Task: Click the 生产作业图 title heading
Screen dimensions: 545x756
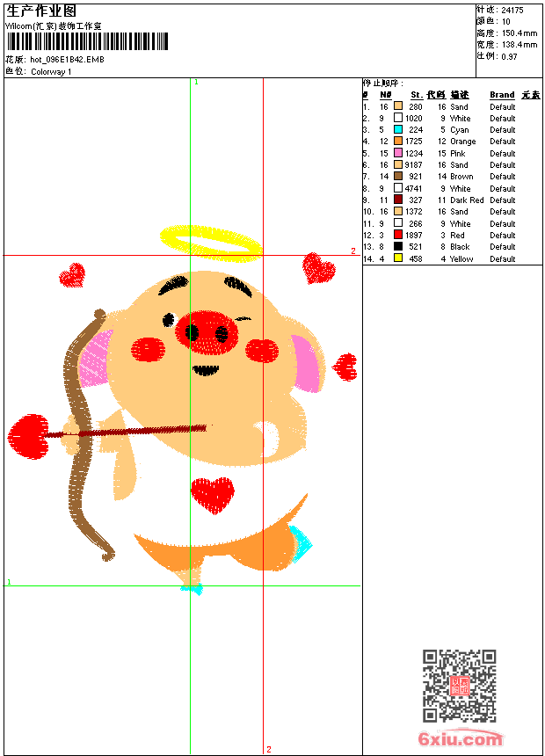Action: [x=41, y=11]
